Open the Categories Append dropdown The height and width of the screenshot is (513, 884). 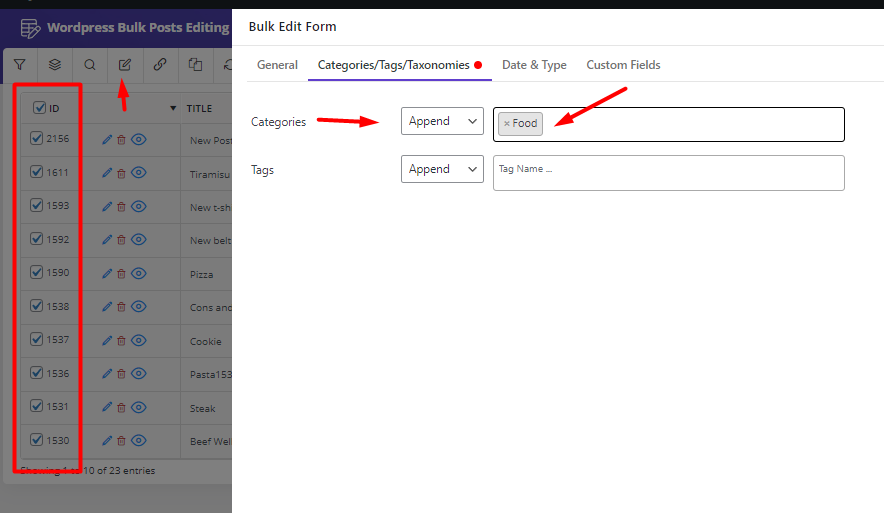click(x=442, y=121)
